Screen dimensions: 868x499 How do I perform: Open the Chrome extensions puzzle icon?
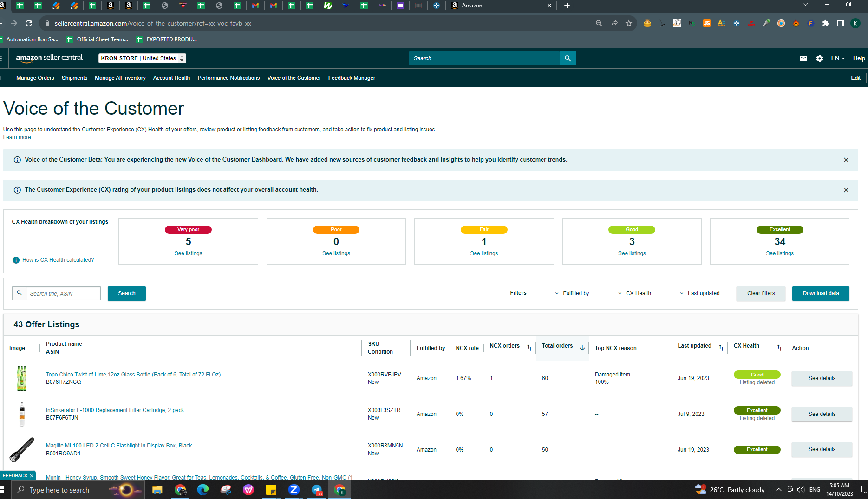[826, 23]
